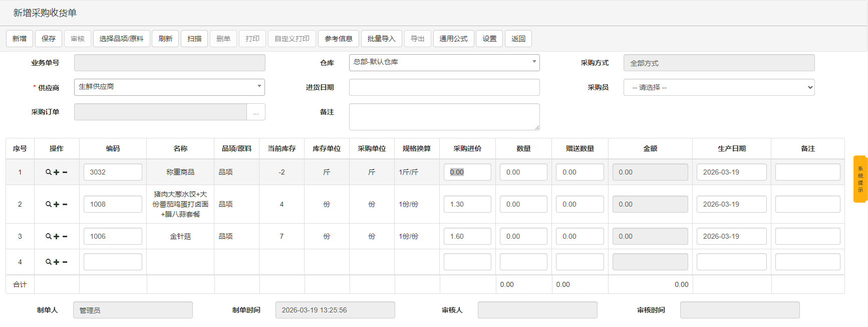Click the plus icon in empty row 4
Screen dimensions: 868x327
pos(57,262)
